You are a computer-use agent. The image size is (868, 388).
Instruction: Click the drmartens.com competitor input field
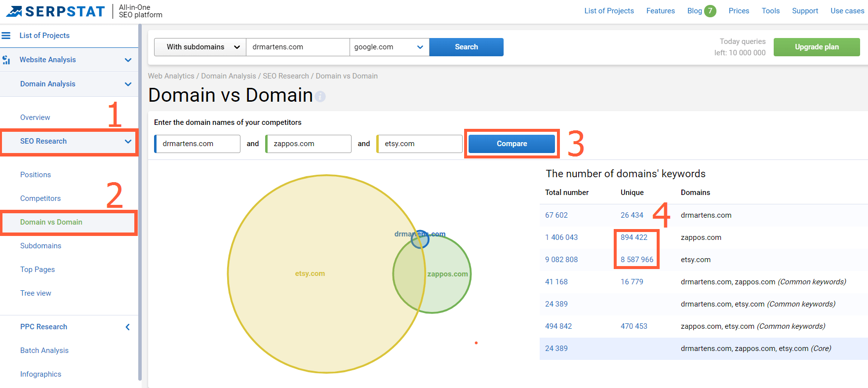(x=197, y=144)
